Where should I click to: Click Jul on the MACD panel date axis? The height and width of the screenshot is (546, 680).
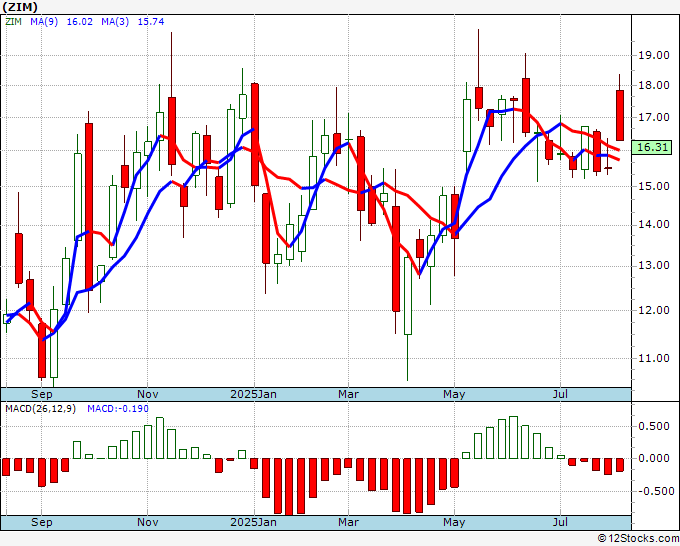tap(560, 522)
